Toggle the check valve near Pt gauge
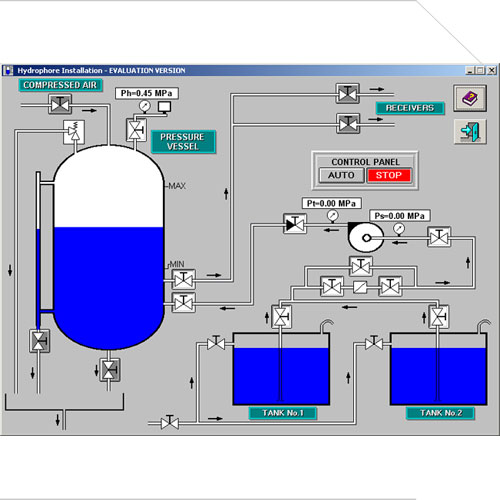This screenshot has width=500, height=500. 295,224
